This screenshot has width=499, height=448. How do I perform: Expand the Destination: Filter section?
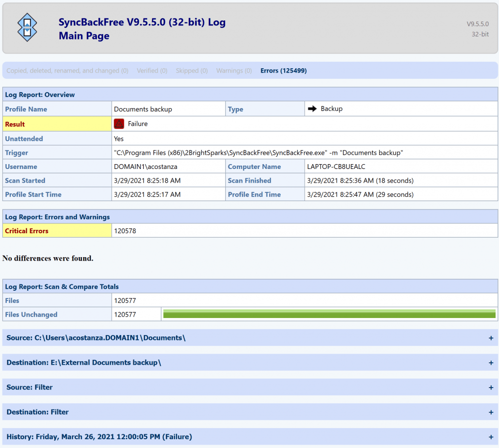point(250,412)
